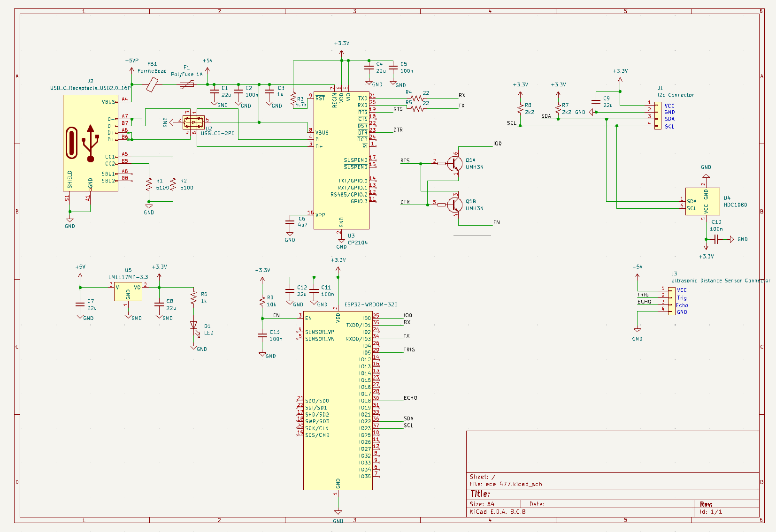Image resolution: width=776 pixels, height=532 pixels.
Task: Click the USBLC6-2P6 protection IC U2
Action: tap(193, 123)
